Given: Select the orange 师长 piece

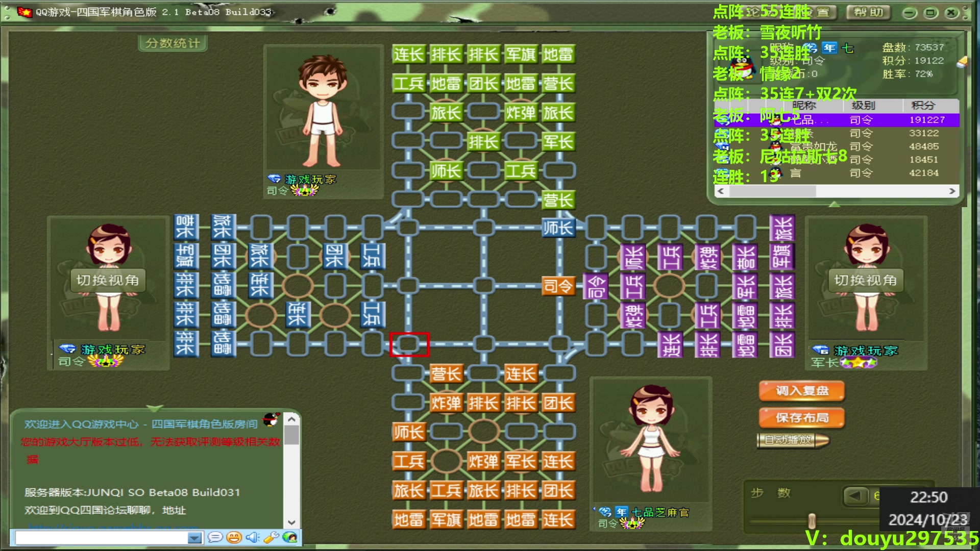Looking at the screenshot, I should coord(408,433).
